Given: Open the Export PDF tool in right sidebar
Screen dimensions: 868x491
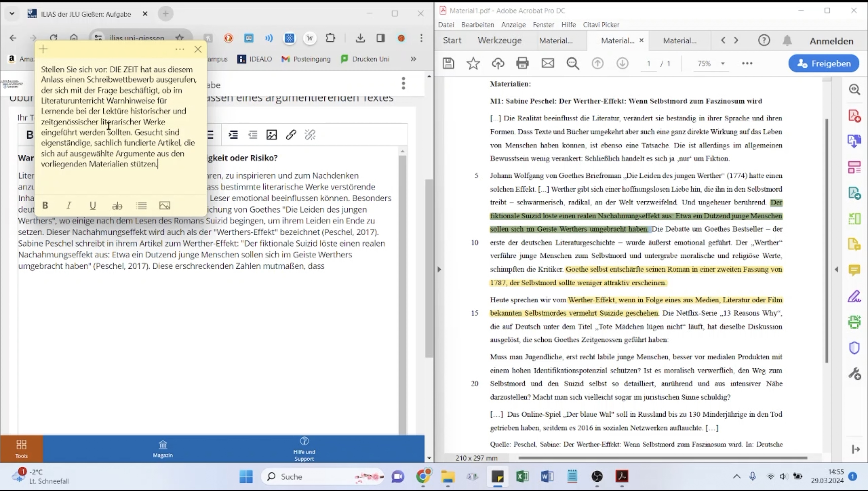Looking at the screenshot, I should (x=854, y=193).
